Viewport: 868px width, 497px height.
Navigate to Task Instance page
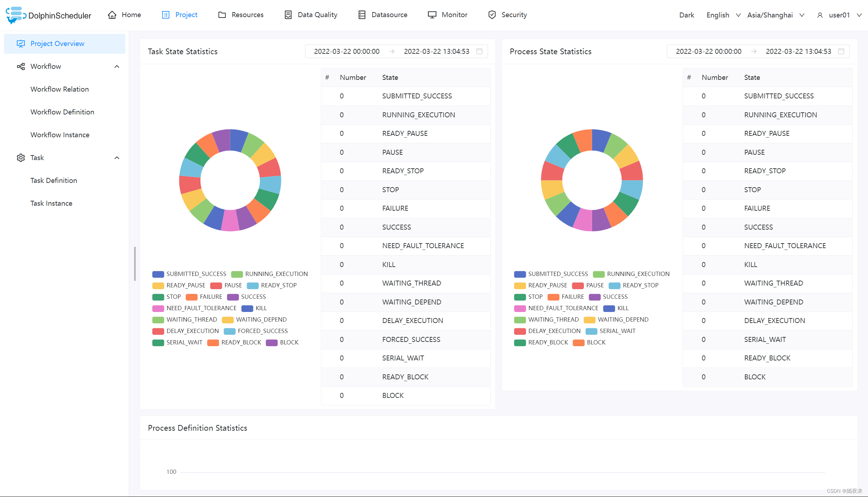pyautogui.click(x=51, y=203)
